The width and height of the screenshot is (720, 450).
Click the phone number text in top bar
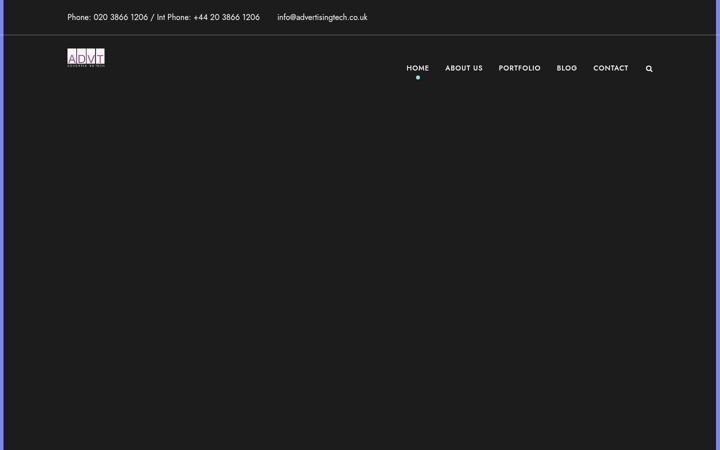pyautogui.click(x=163, y=17)
